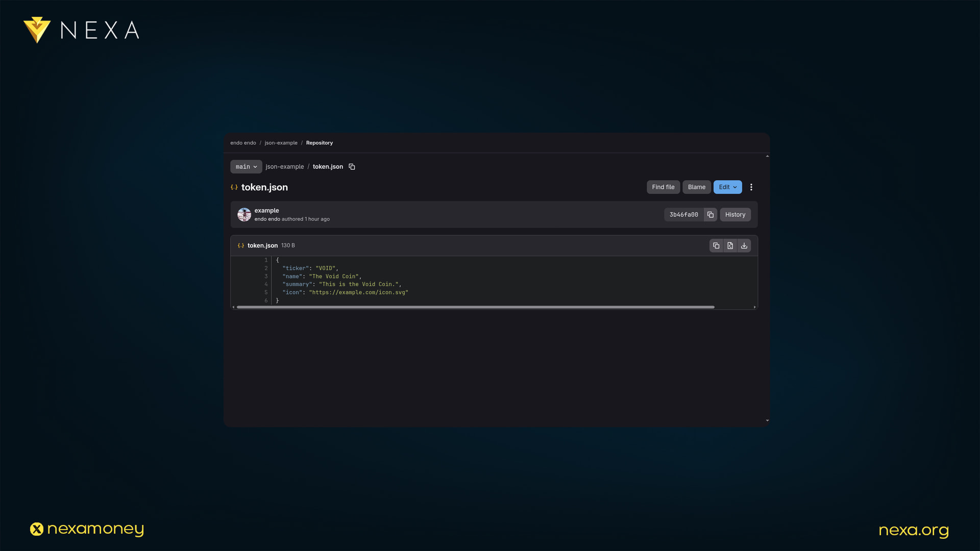This screenshot has width=980, height=551.
Task: Download token.json file
Action: point(744,246)
